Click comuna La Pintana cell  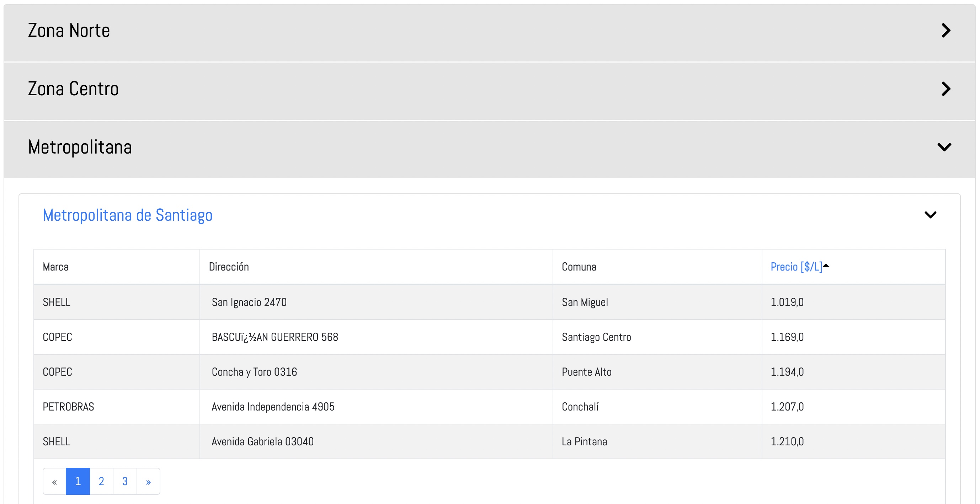(x=584, y=442)
